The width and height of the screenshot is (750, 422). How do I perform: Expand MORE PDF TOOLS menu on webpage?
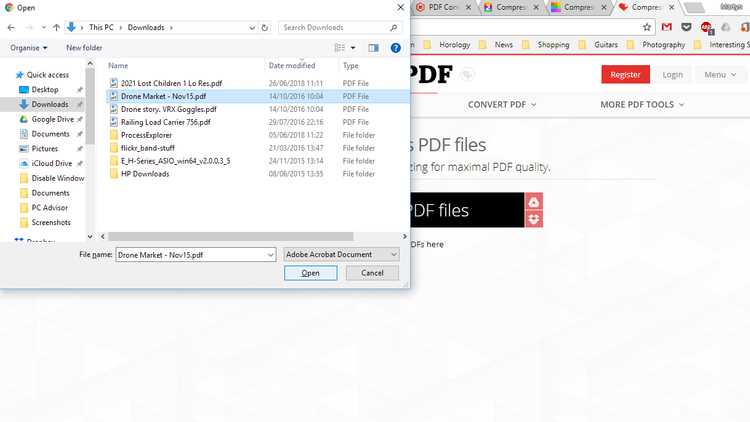click(642, 104)
